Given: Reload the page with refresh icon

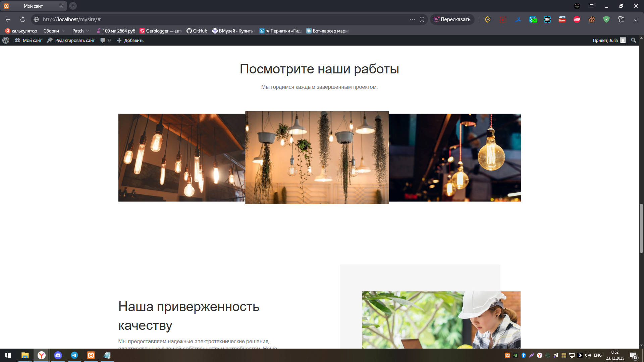Looking at the screenshot, I should [x=23, y=19].
